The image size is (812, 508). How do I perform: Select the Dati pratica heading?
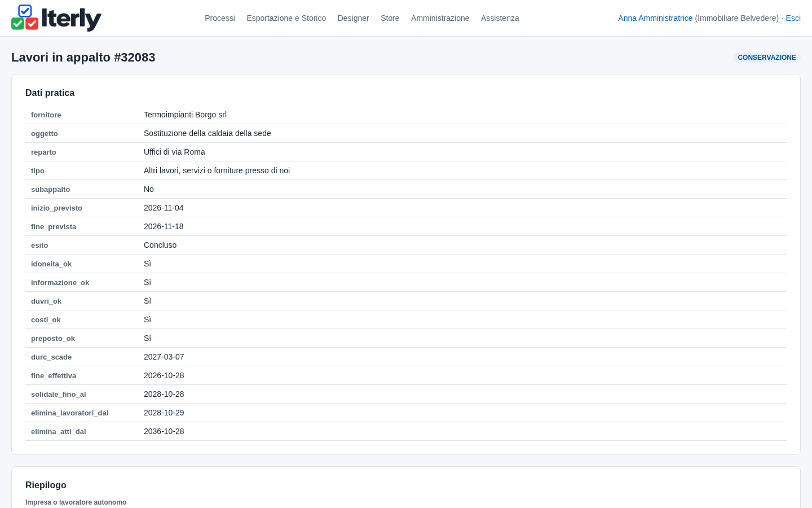coord(50,93)
